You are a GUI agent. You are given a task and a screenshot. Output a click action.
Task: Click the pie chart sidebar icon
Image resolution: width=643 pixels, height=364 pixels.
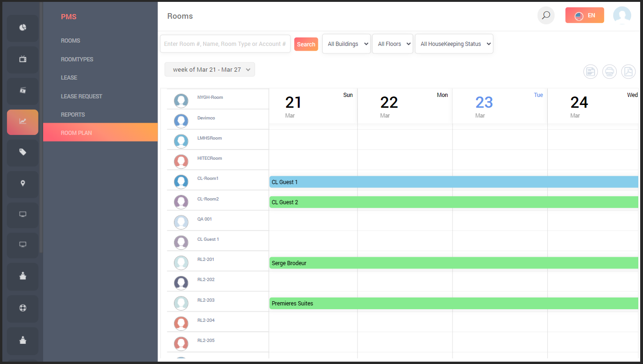tap(23, 28)
